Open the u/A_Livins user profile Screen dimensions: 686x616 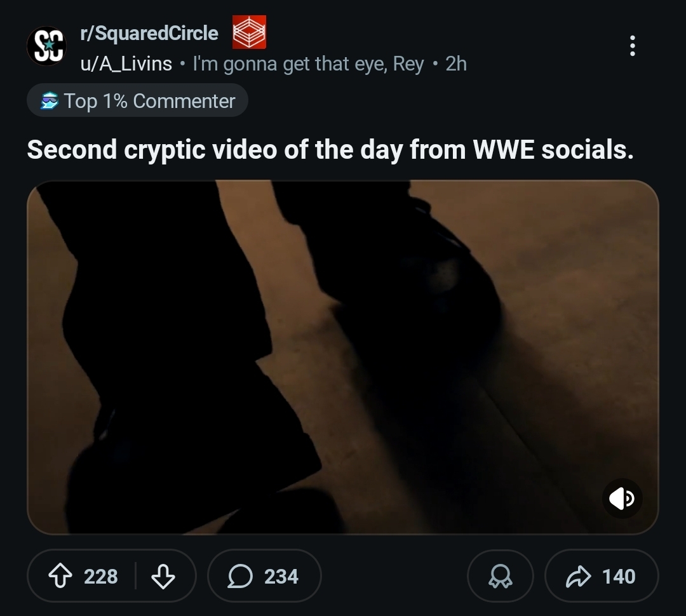coord(126,64)
